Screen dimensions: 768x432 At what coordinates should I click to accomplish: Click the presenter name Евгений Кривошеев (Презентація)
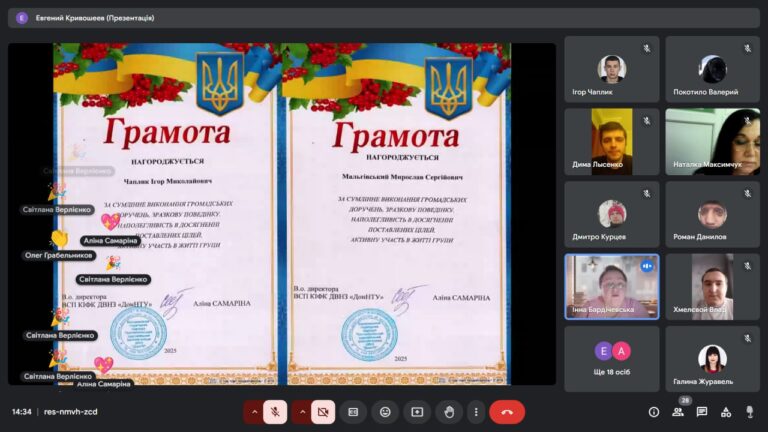[95, 18]
